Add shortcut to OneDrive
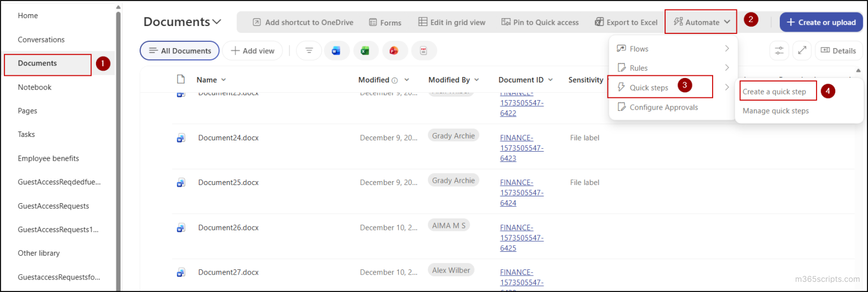 [302, 22]
